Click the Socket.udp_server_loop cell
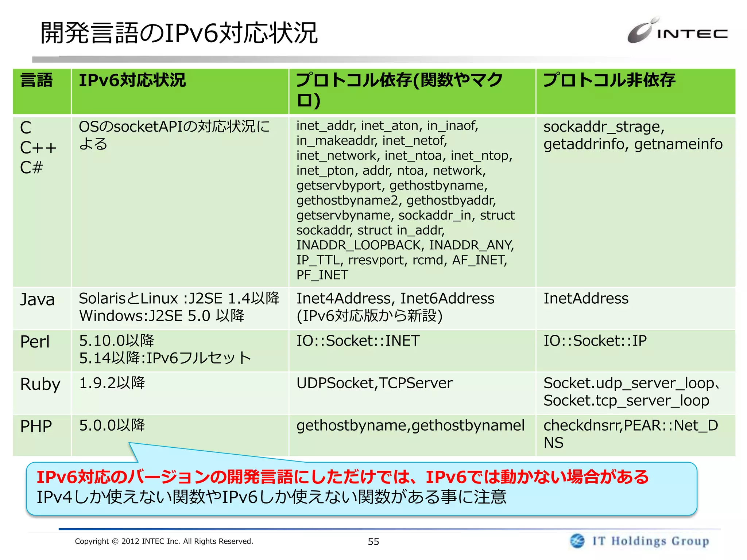The height and width of the screenshot is (560, 747). (x=636, y=393)
